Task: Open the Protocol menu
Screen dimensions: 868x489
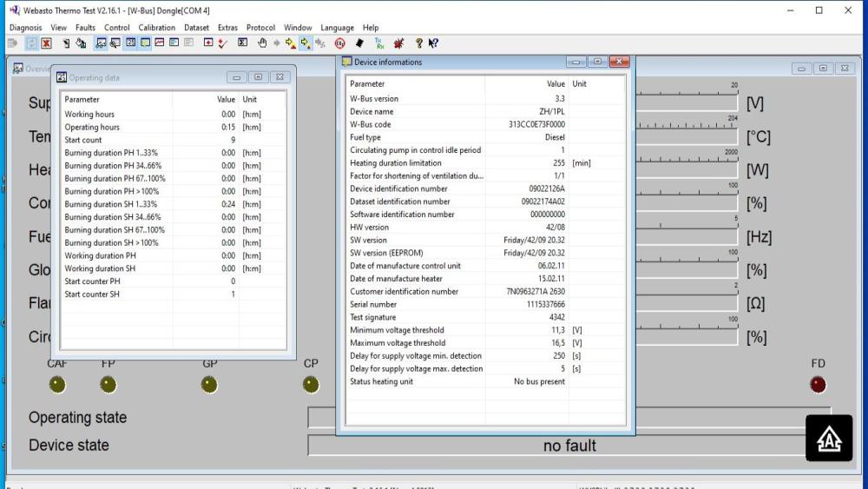Action: tap(260, 28)
